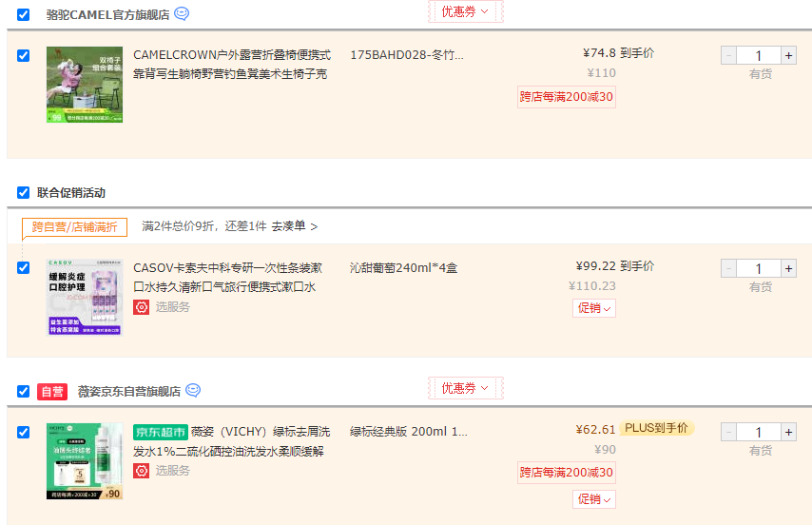This screenshot has width=812, height=525.
Task: Toggle 骆驼CAMEL官方旗舰店 store checkbox
Action: point(24,14)
